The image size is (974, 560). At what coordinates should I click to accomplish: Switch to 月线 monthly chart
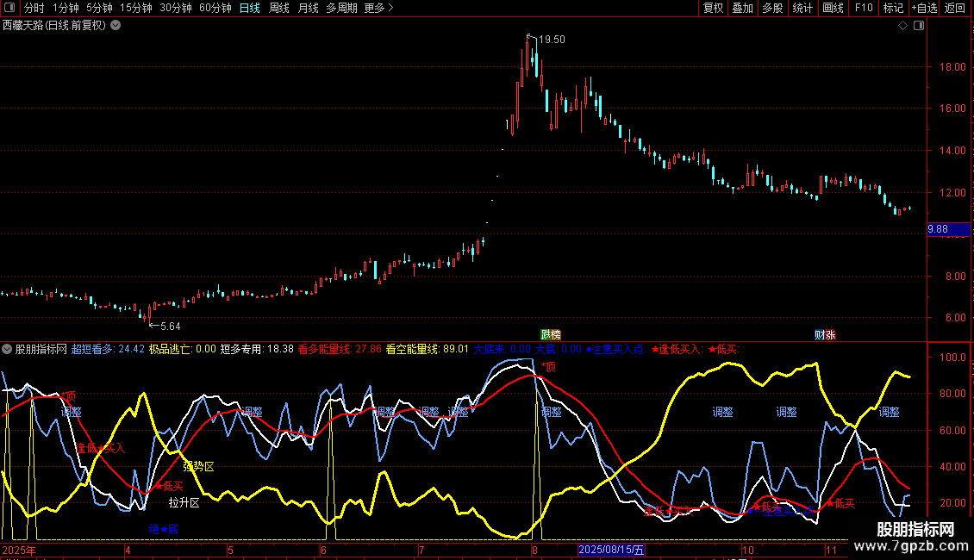pyautogui.click(x=308, y=8)
